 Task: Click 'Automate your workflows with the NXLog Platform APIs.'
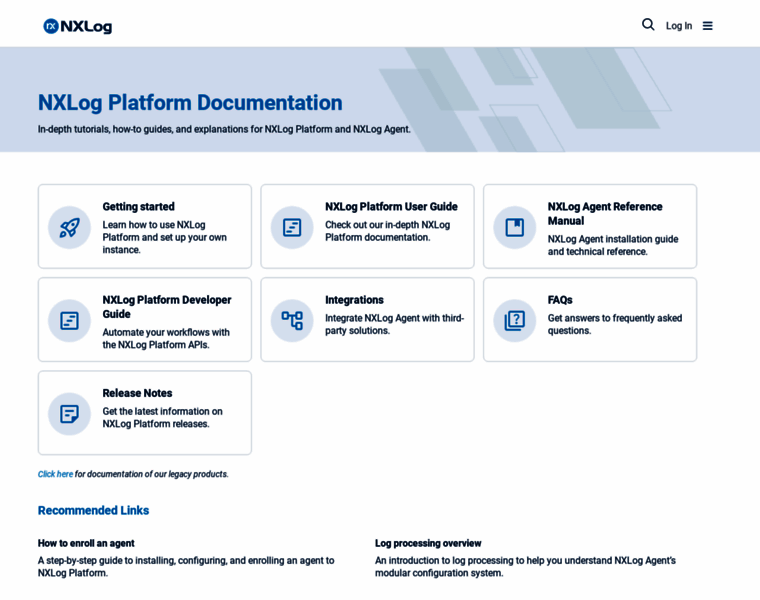(x=166, y=338)
